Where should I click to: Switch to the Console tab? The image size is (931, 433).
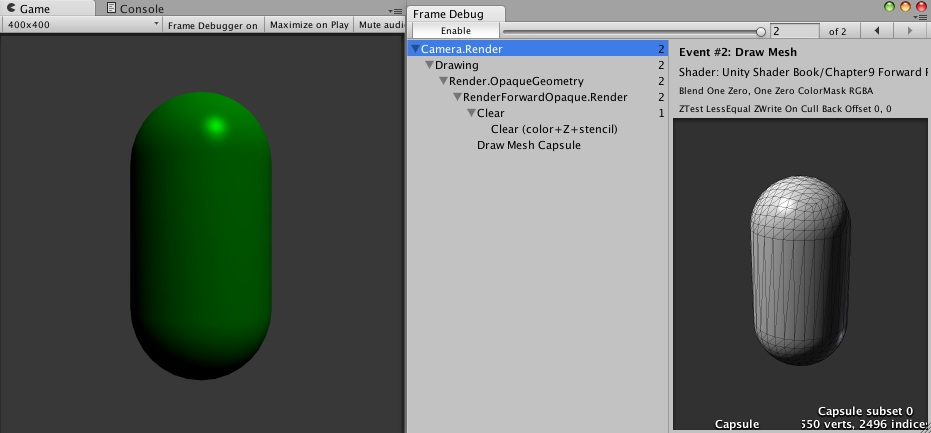tap(135, 9)
